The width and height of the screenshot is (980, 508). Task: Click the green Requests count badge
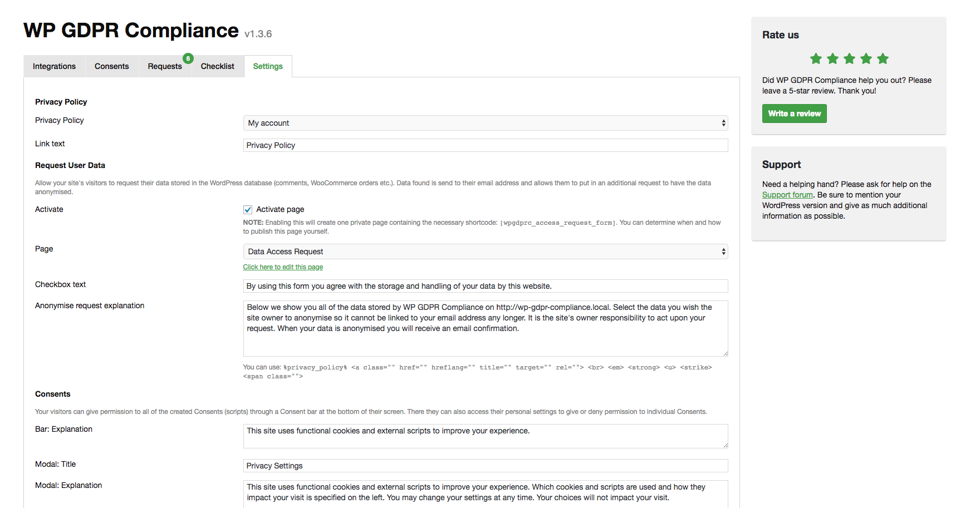pyautogui.click(x=188, y=58)
